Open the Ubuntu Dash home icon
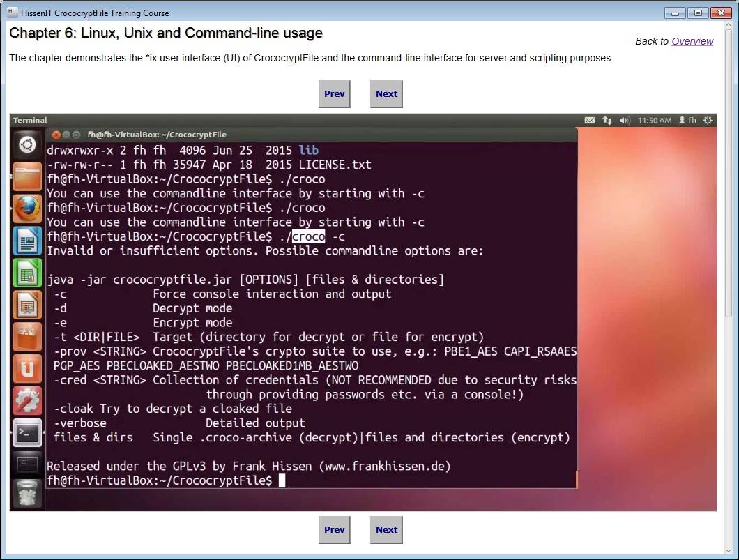This screenshot has height=560, width=739. coord(27,144)
